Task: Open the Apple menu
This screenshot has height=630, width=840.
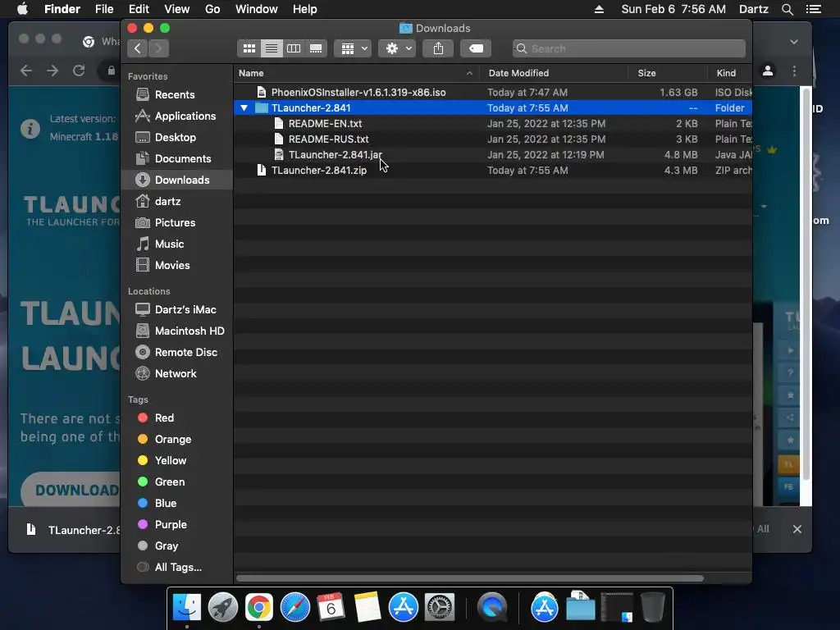Action: (22, 9)
